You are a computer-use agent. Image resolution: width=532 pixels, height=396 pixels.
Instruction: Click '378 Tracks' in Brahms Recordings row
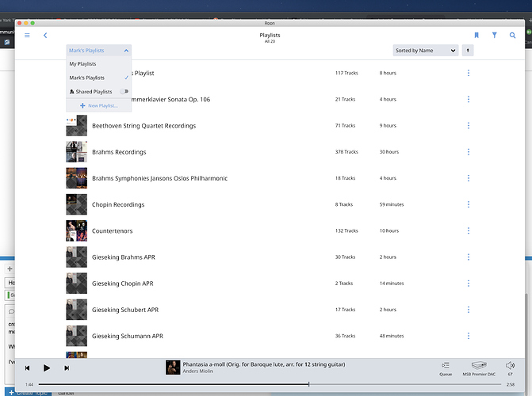[x=346, y=152]
